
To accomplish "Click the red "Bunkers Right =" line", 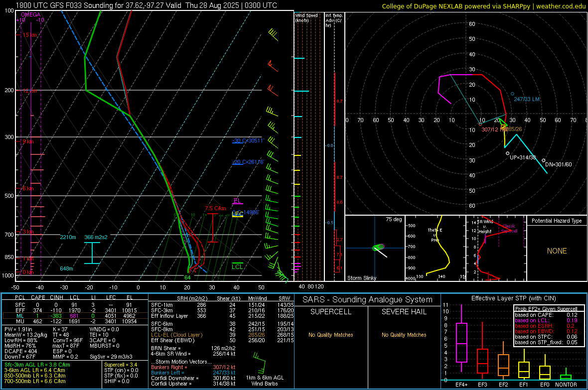I will 193,368.
